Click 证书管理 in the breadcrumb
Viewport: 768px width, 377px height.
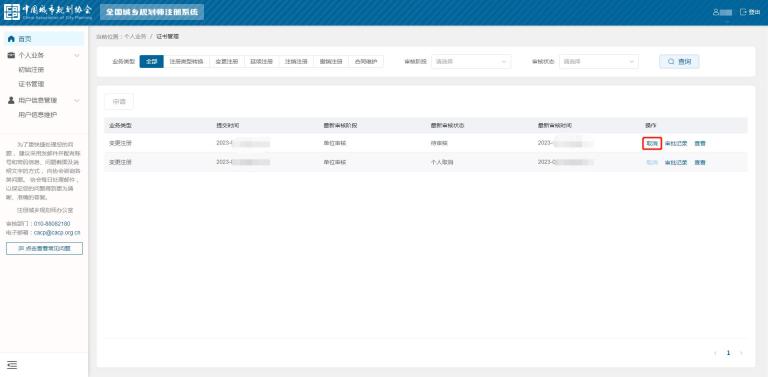coord(168,37)
